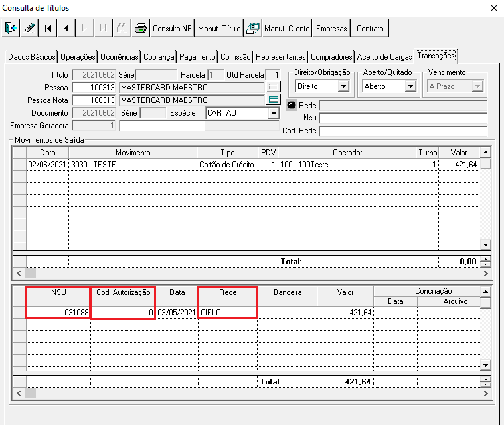Click the Cartão de Crédito cell
This screenshot has height=425, width=504.
(227, 165)
